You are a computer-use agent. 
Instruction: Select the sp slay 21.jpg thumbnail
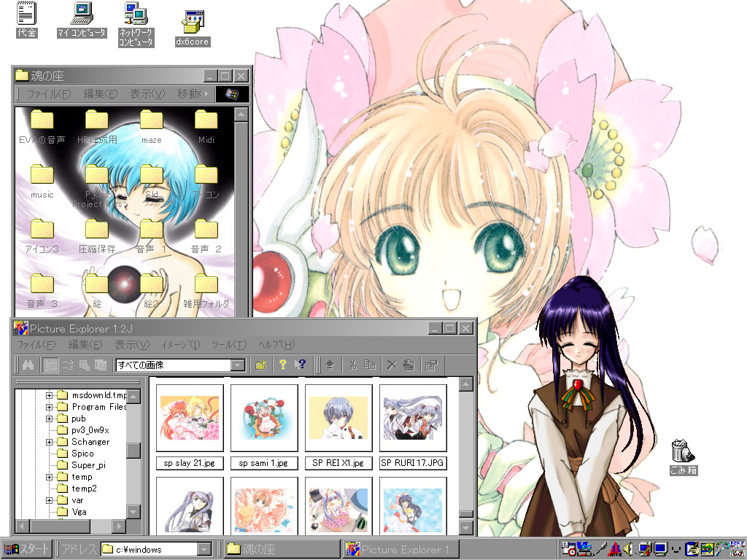(190, 418)
